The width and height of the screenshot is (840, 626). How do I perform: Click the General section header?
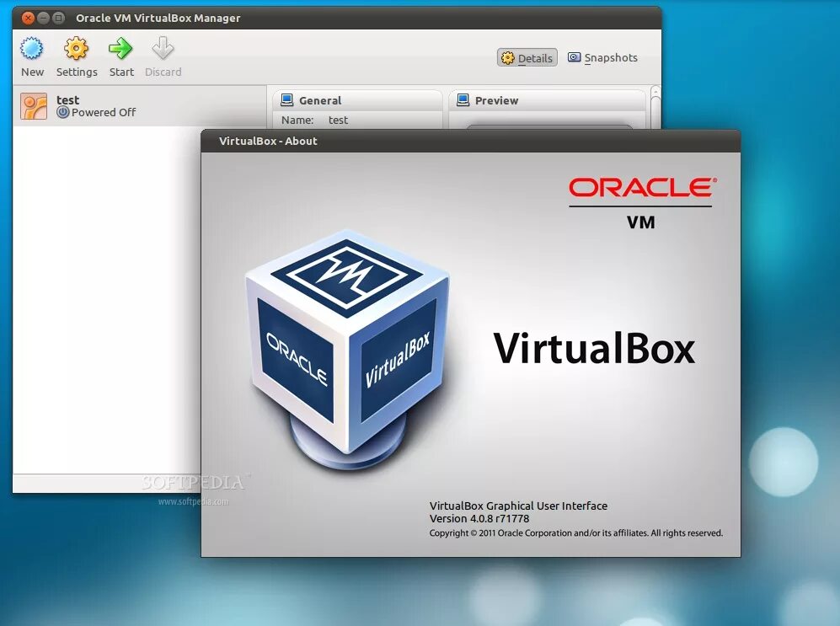(357, 100)
